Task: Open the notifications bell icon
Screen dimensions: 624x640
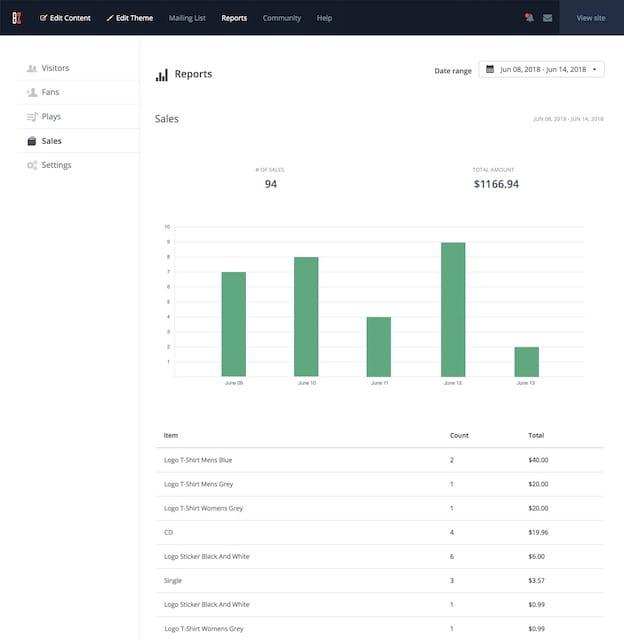Action: point(529,18)
